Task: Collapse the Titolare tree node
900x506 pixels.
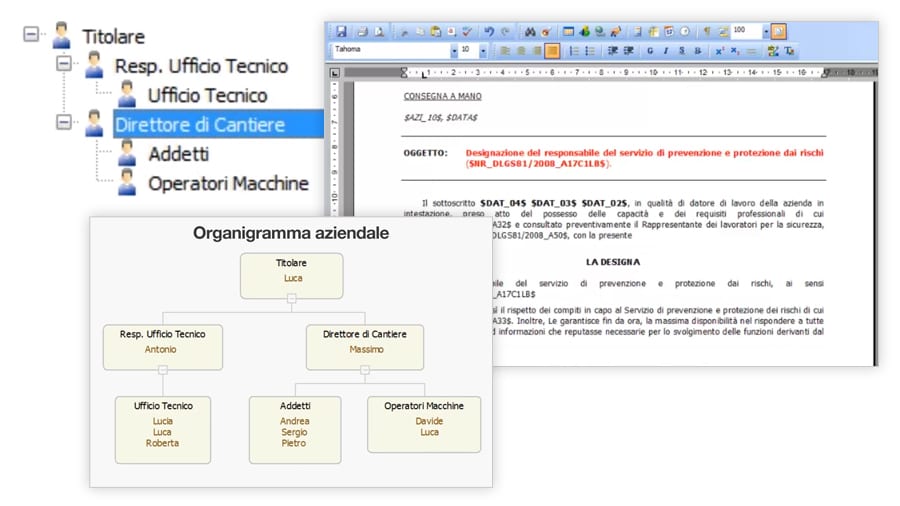Action: [x=31, y=36]
